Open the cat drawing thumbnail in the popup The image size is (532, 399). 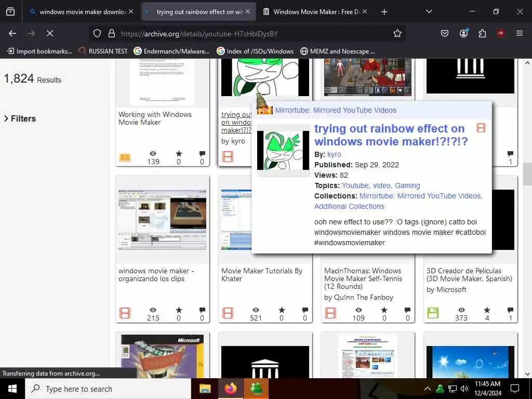[283, 150]
